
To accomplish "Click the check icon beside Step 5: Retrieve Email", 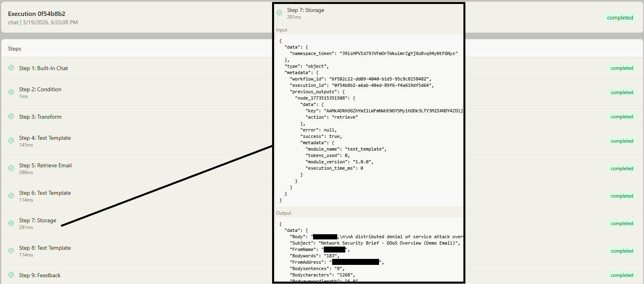I will pyautogui.click(x=11, y=168).
